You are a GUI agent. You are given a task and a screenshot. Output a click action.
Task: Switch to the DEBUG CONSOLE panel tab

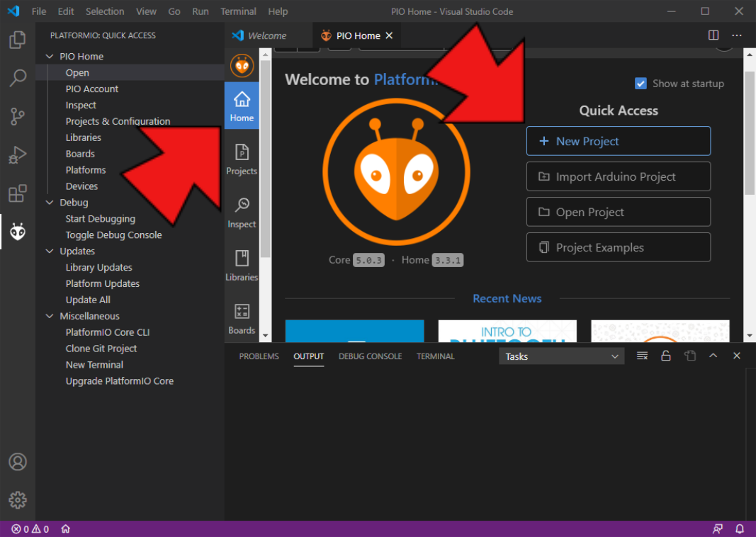tap(370, 356)
